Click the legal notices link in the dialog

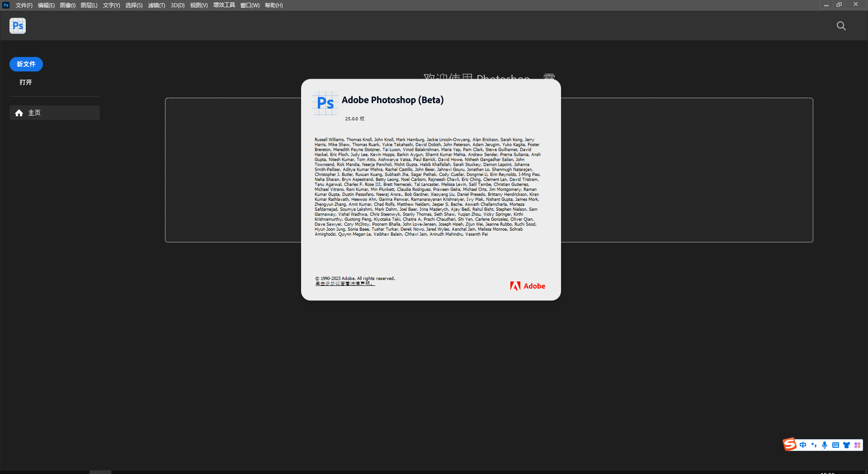pyautogui.click(x=344, y=283)
